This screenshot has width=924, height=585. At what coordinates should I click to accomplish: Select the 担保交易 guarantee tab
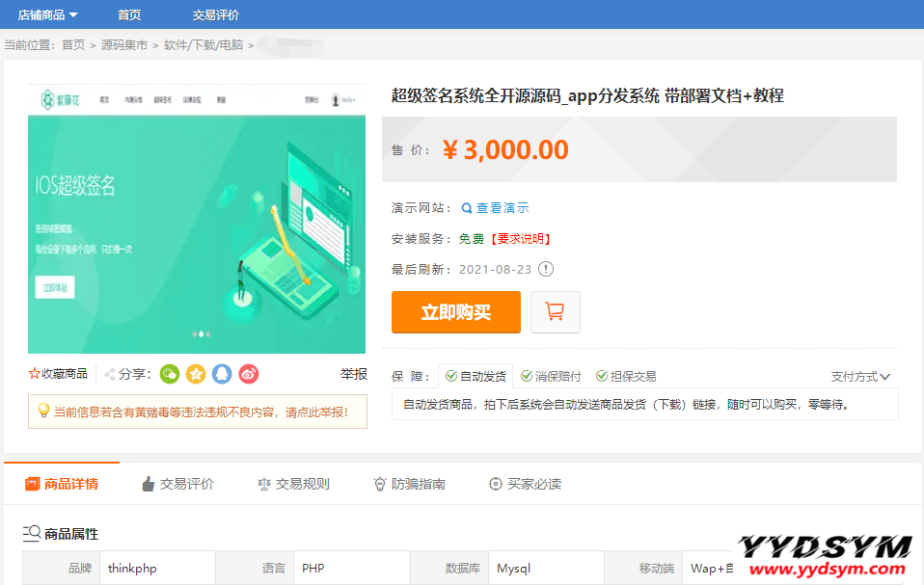[x=626, y=376]
